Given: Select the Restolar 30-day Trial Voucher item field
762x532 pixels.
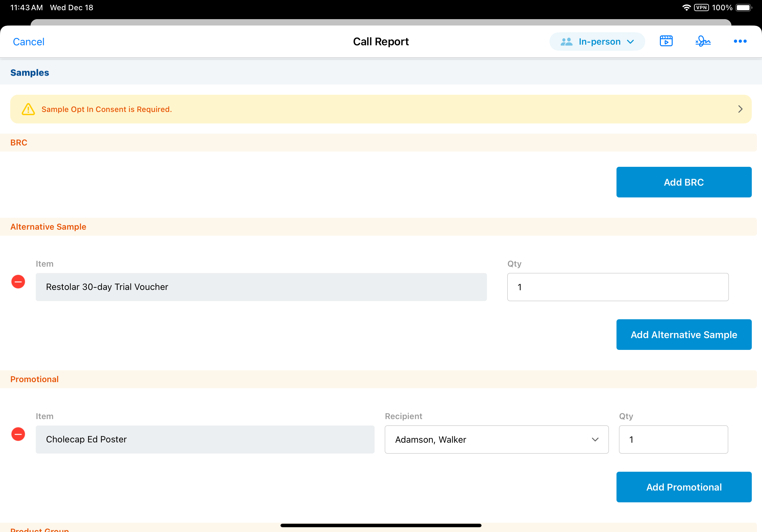Looking at the screenshot, I should 261,287.
